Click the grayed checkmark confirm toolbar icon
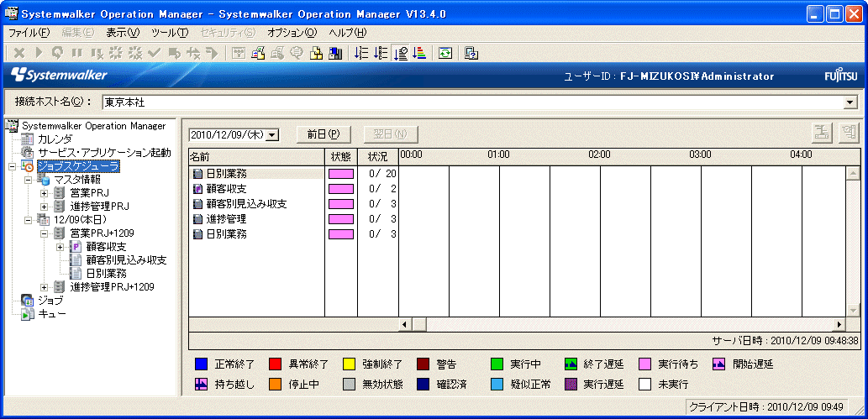The image size is (868, 419). 154,53
